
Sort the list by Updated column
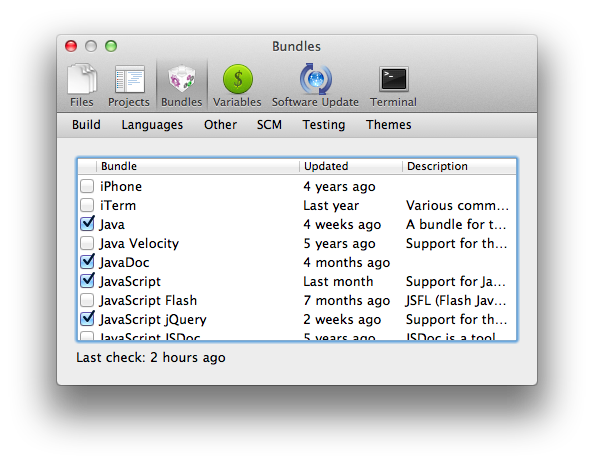coord(351,166)
